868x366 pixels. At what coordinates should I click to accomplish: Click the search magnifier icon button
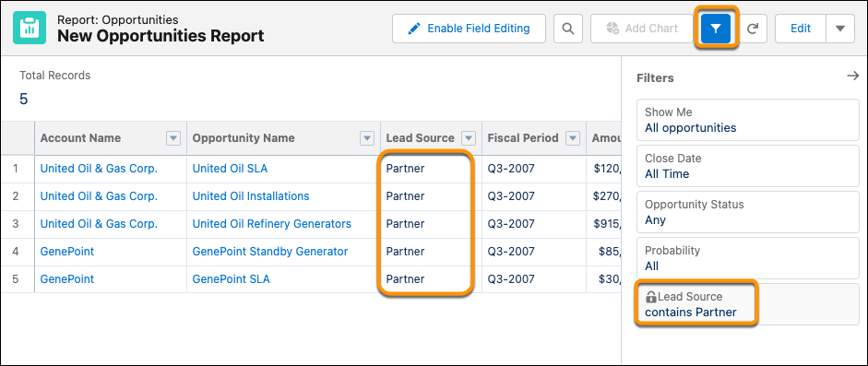click(x=568, y=29)
